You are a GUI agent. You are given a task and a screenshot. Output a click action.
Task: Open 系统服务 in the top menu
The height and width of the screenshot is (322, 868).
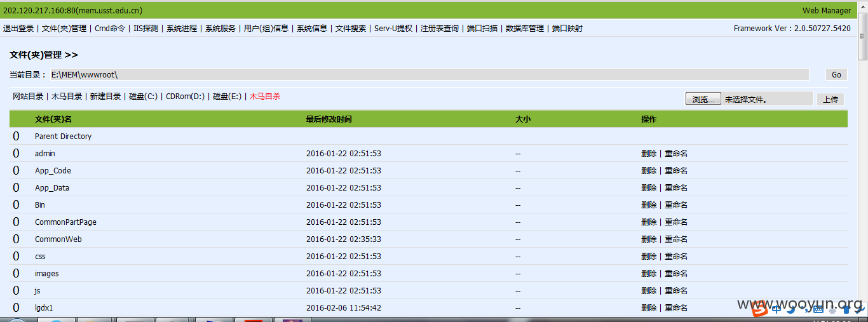(220, 29)
